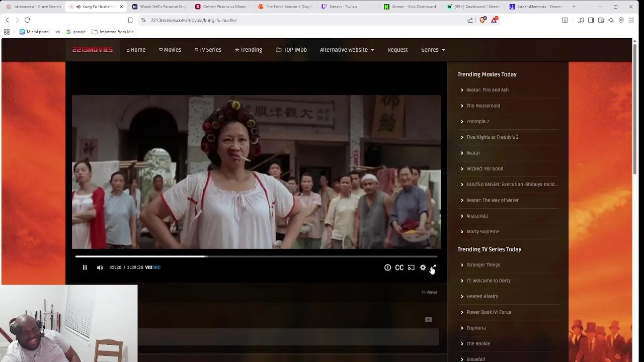Open Five Nights at Freddy's 2 link
The height and width of the screenshot is (362, 644).
(492, 137)
